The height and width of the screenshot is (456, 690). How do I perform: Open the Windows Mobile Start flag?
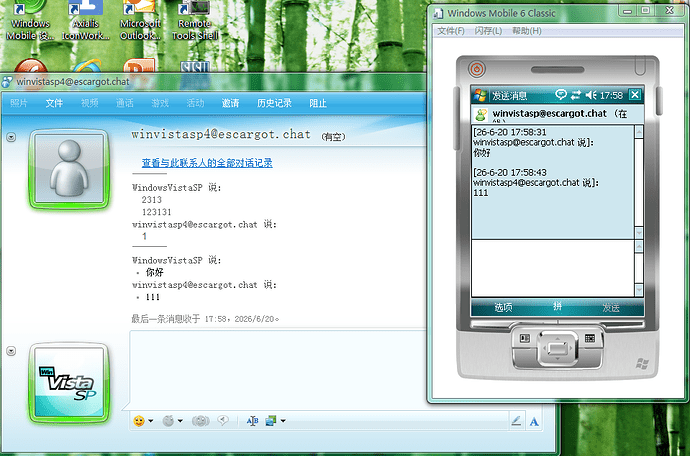coord(480,95)
